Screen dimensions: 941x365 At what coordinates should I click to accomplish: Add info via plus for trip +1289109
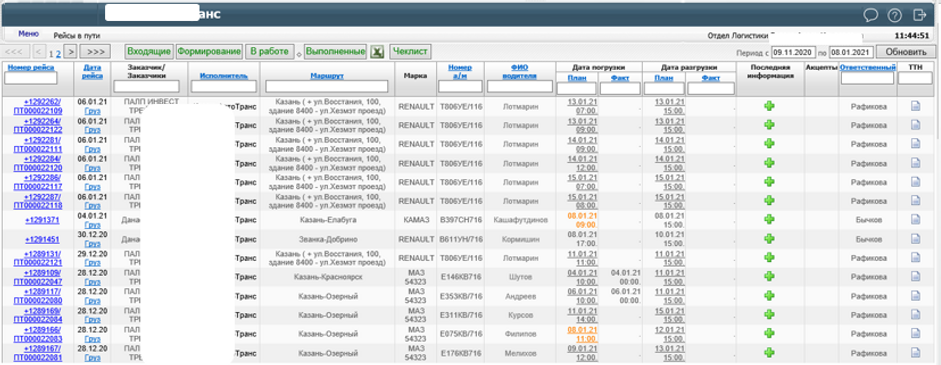(x=769, y=277)
